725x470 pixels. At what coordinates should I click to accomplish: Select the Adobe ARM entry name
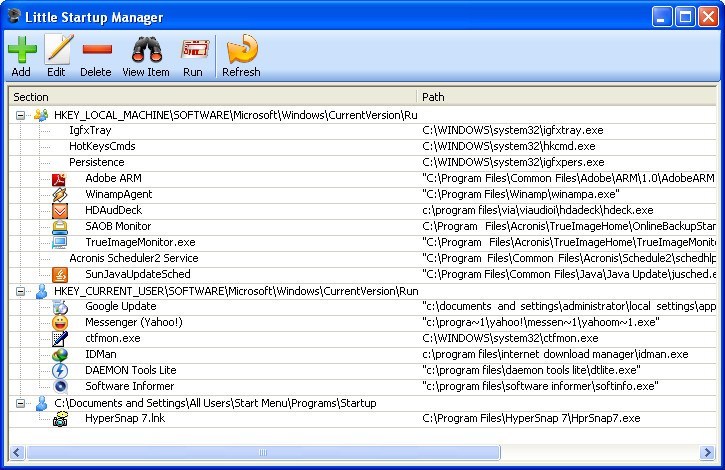(x=113, y=178)
